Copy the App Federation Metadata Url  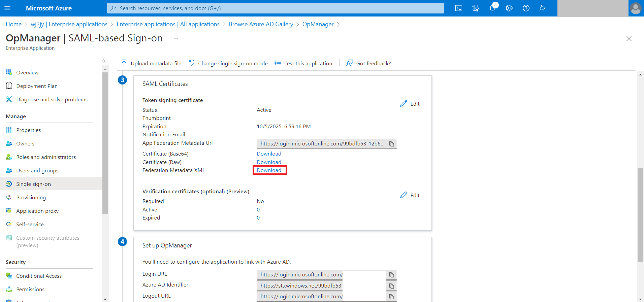pos(392,144)
